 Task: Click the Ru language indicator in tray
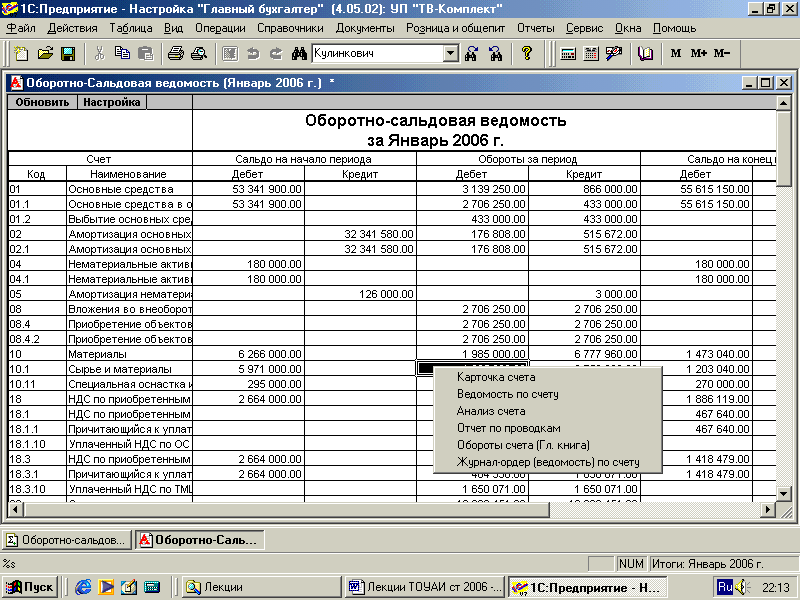[724, 587]
